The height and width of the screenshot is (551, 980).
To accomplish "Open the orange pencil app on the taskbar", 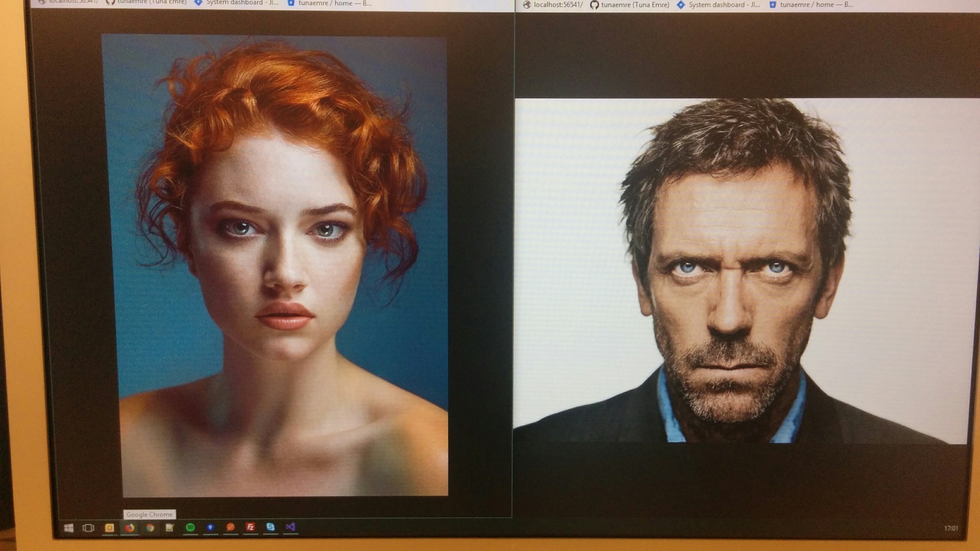I will coord(230,528).
